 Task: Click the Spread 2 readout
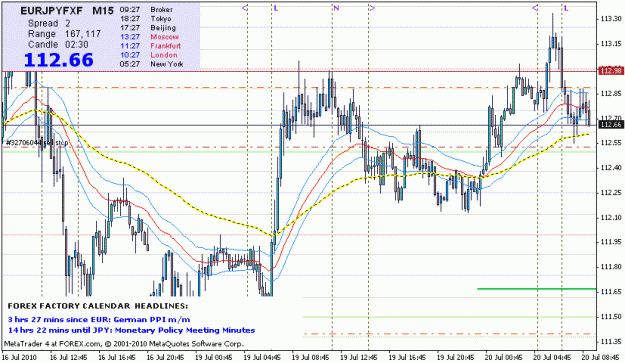point(49,24)
